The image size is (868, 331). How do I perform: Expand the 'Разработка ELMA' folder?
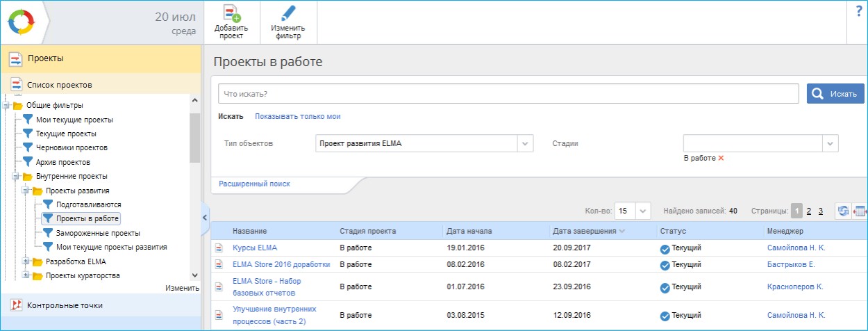click(26, 261)
